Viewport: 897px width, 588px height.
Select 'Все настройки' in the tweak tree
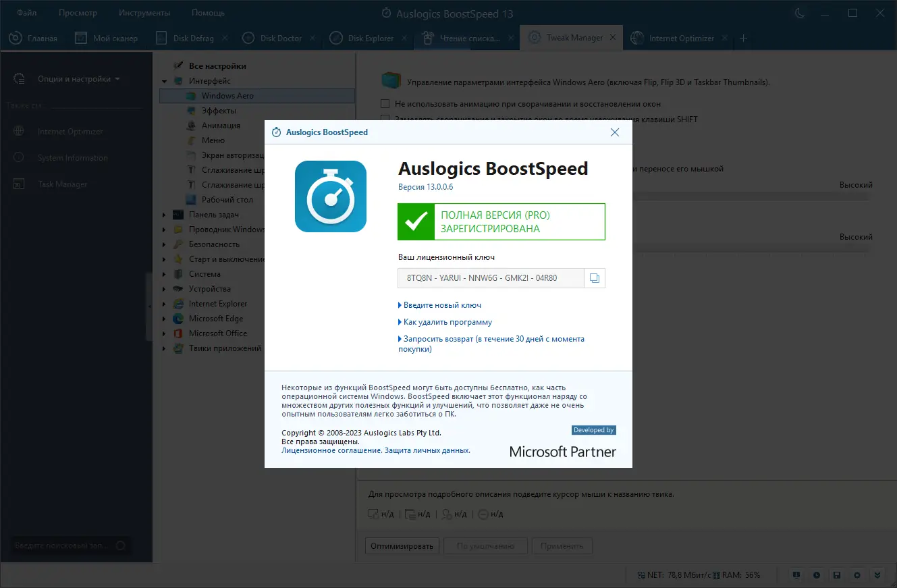pos(217,66)
